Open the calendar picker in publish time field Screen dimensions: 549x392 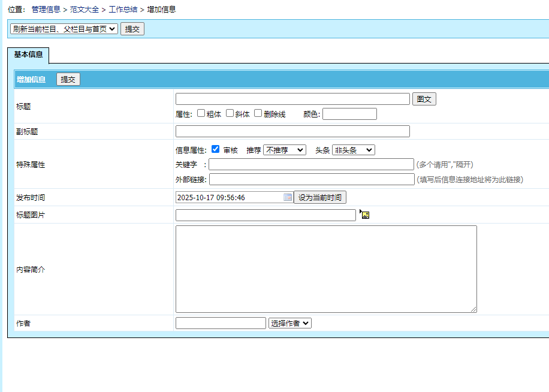pyautogui.click(x=288, y=197)
